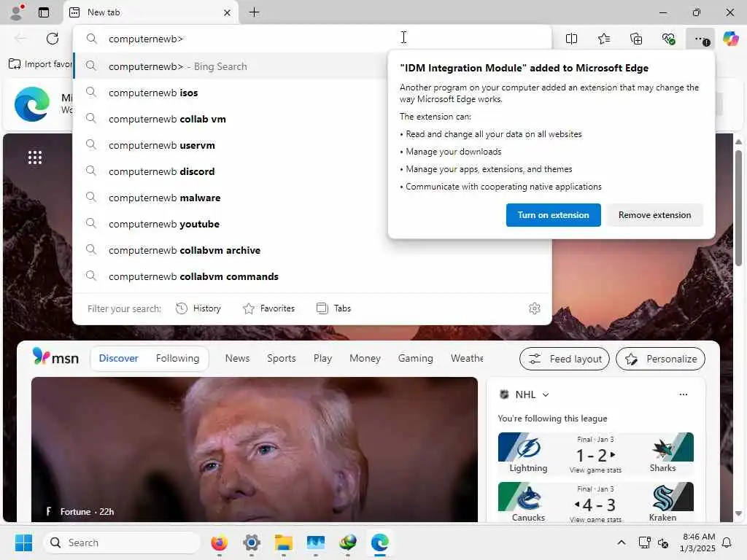Screen dimensions: 747x560
Task: Select the 'computernewb discord' suggestion
Action: (231, 171)
